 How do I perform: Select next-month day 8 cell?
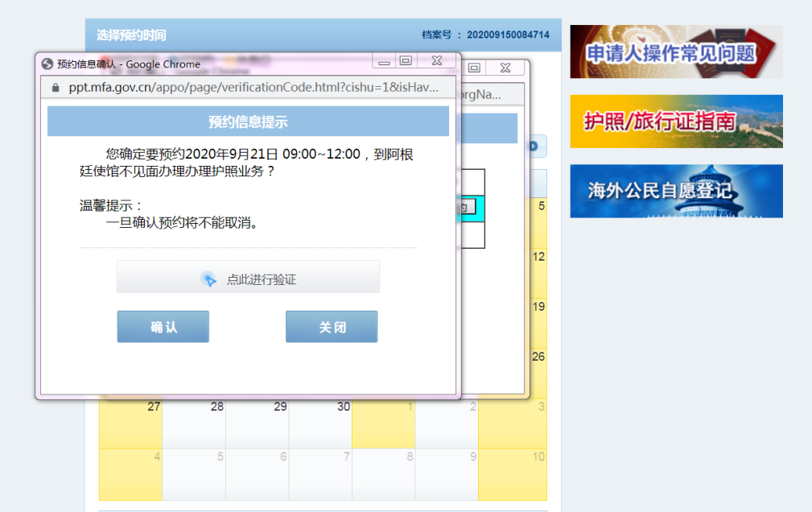pos(383,474)
